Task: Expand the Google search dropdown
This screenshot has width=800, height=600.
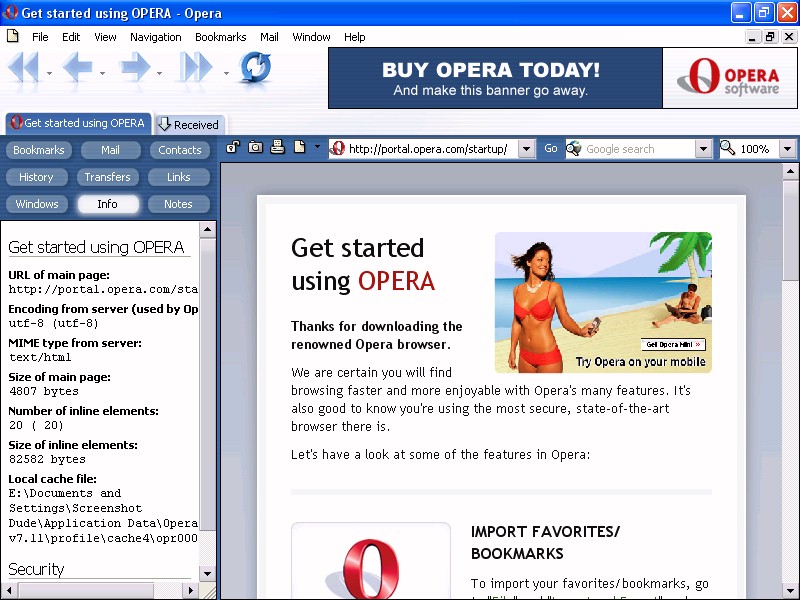Action: tap(703, 149)
